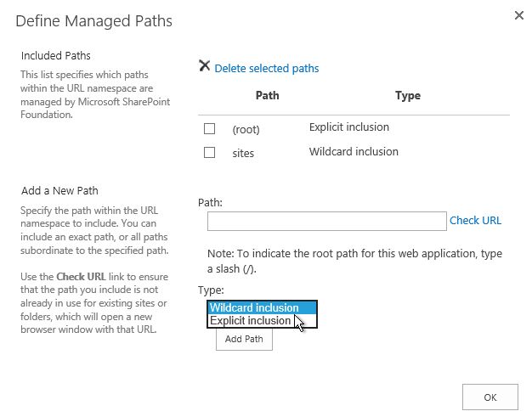Click the Delete selected paths link
This screenshot has width=532, height=411.
point(266,68)
